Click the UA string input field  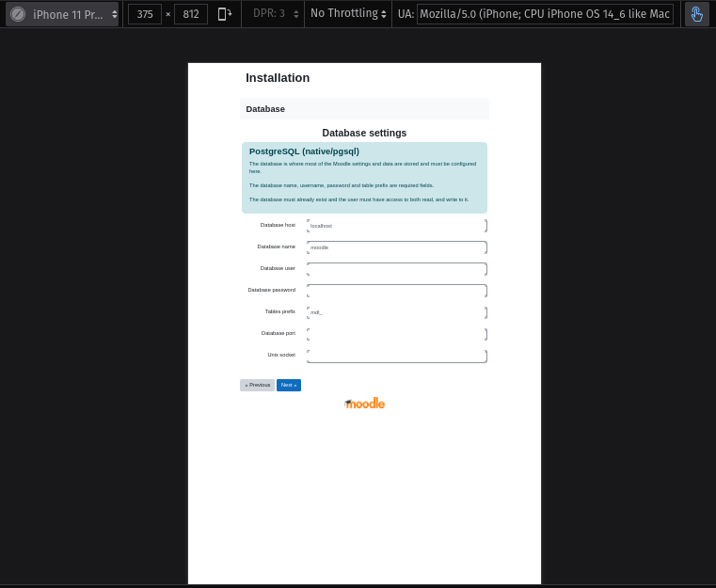point(545,14)
